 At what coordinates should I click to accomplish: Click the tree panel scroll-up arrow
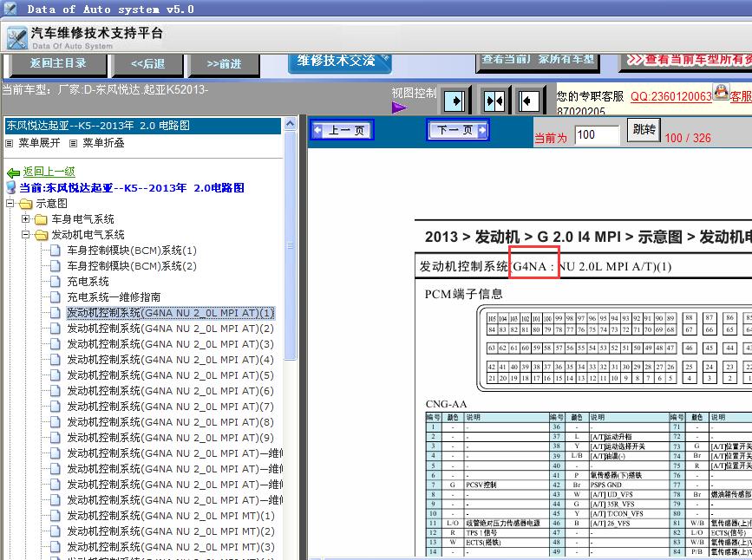290,124
